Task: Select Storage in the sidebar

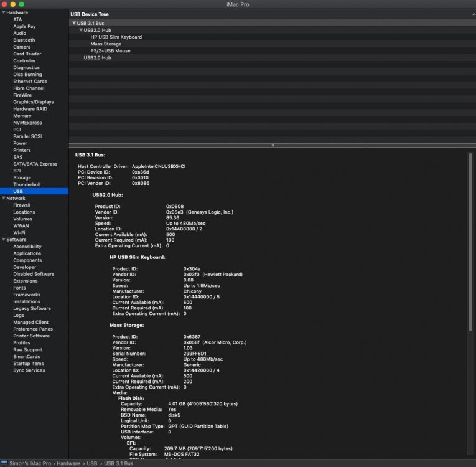Action: tap(22, 177)
